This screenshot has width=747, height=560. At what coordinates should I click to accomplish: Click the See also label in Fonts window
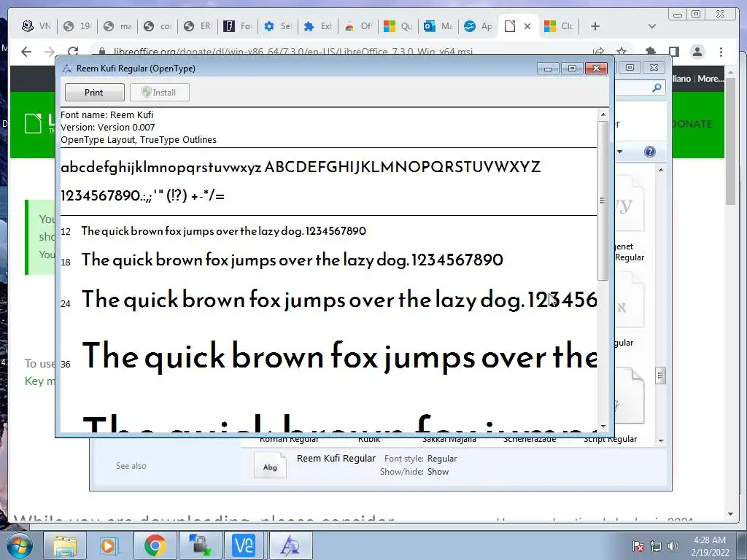[131, 466]
